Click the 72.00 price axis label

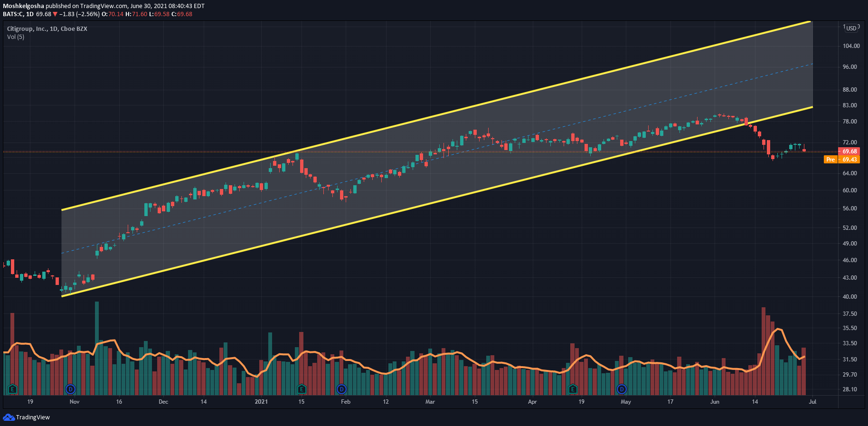(849, 142)
